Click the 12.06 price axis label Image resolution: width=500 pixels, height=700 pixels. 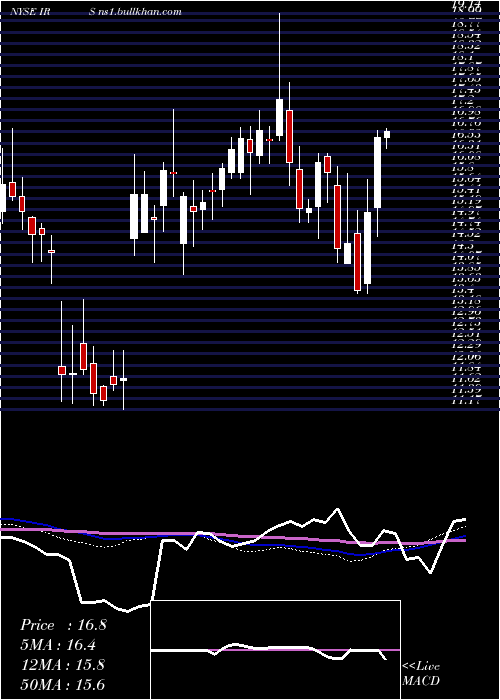coord(467,357)
